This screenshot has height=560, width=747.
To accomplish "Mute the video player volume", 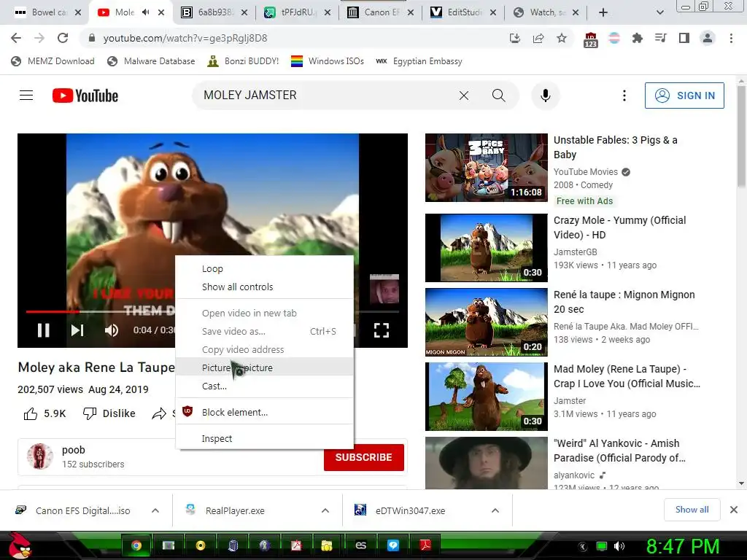I will [112, 330].
